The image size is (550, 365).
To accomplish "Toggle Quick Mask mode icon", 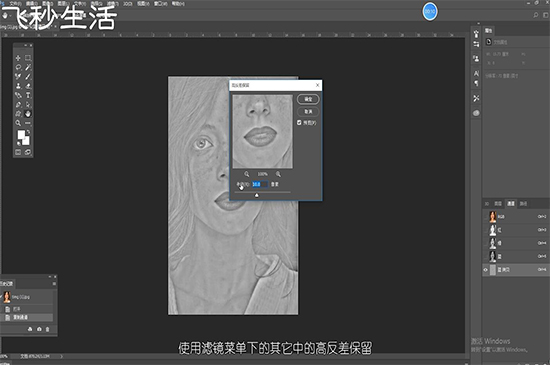I will [x=18, y=152].
